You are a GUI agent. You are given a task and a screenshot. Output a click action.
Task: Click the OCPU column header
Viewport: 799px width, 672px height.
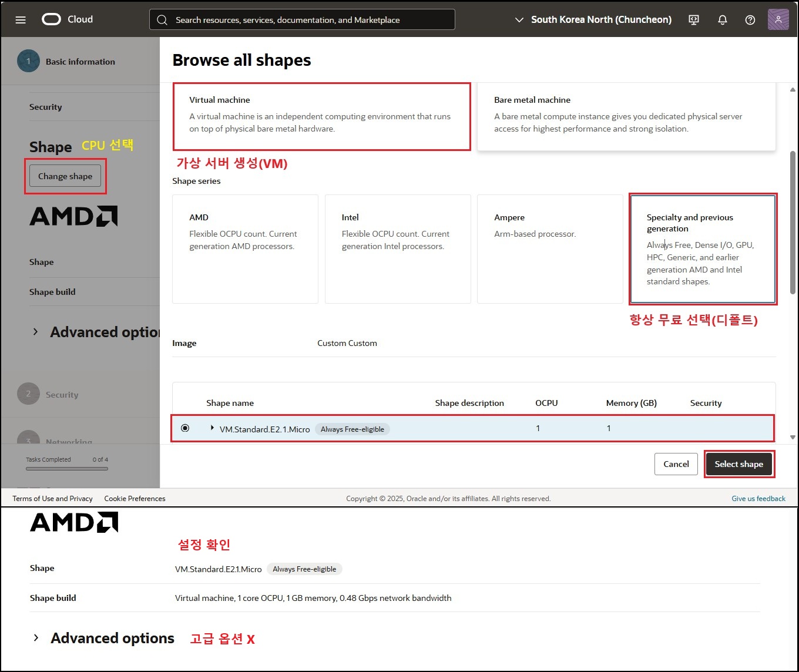click(x=546, y=403)
